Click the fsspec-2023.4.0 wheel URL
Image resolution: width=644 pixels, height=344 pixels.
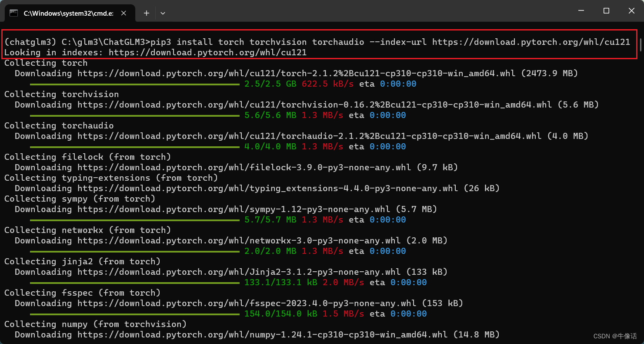click(x=247, y=303)
